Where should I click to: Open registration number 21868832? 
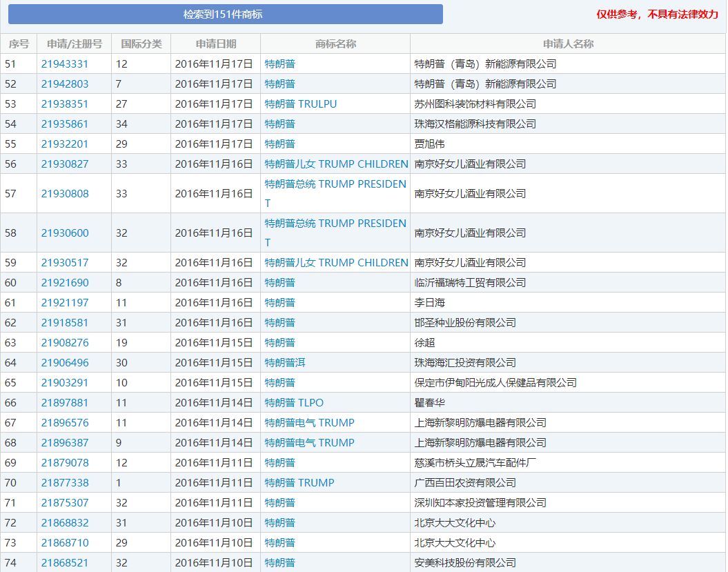(x=65, y=522)
